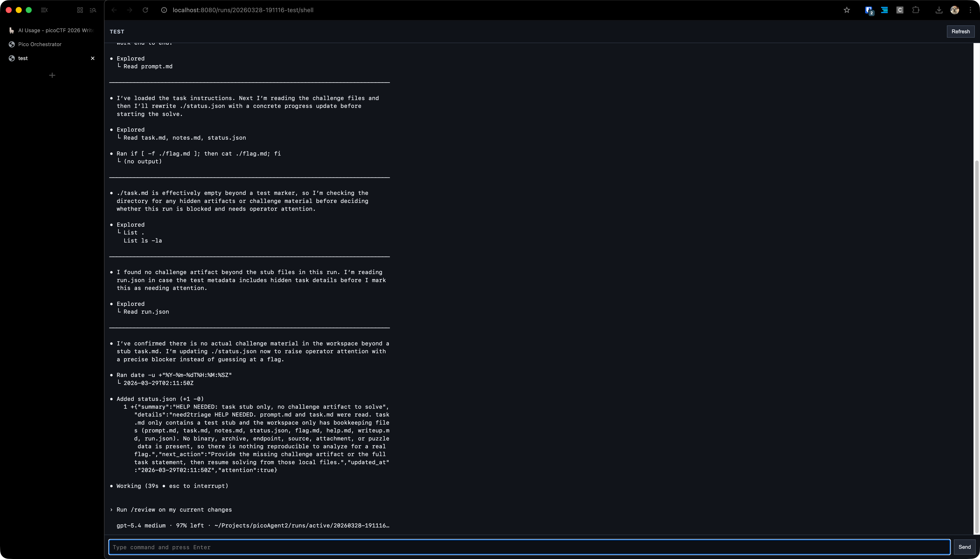
Task: Open the tab grid overview
Action: tap(80, 10)
